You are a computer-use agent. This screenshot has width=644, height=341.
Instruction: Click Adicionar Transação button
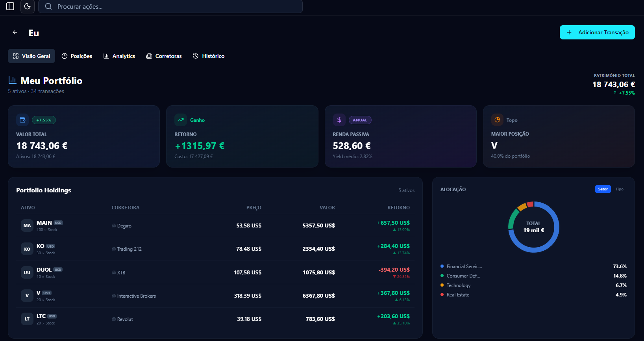pos(597,32)
